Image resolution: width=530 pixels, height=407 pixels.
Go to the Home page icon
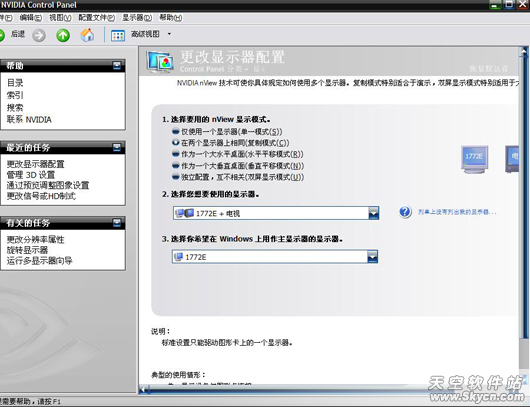coord(87,35)
